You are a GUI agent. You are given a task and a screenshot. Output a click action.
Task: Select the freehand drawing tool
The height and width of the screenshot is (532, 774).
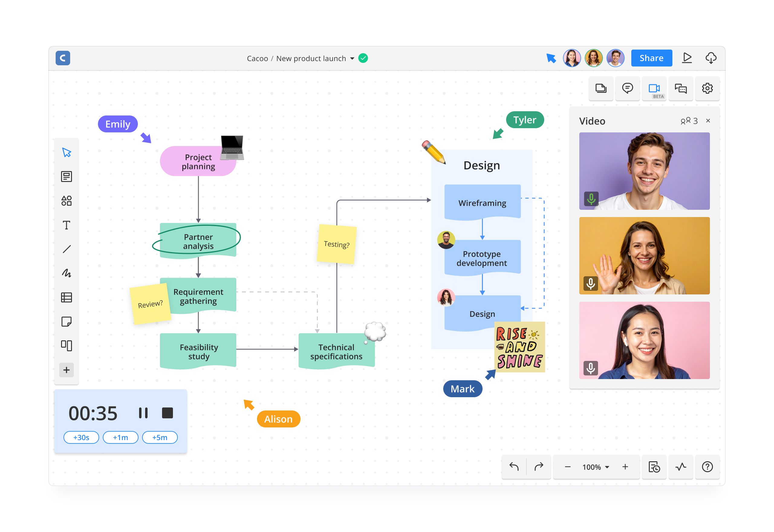pos(66,273)
